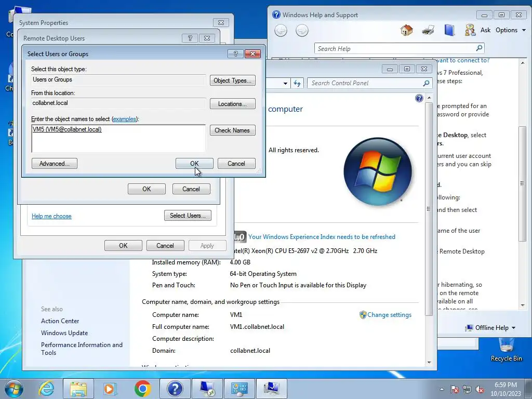Print the help topic with printer icon
The image size is (532, 399).
[x=428, y=30]
